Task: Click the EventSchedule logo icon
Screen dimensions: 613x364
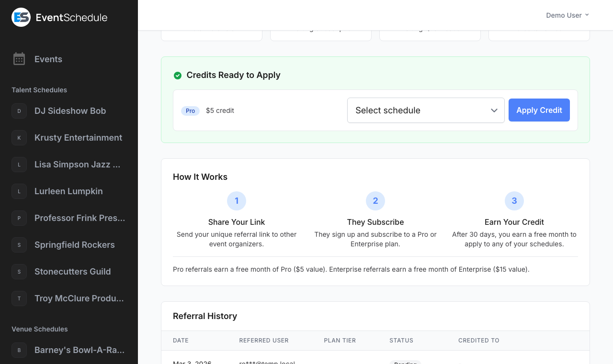Action: coord(21,18)
